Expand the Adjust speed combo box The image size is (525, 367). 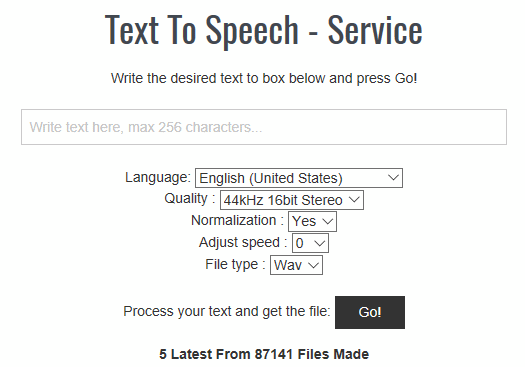click(x=310, y=243)
